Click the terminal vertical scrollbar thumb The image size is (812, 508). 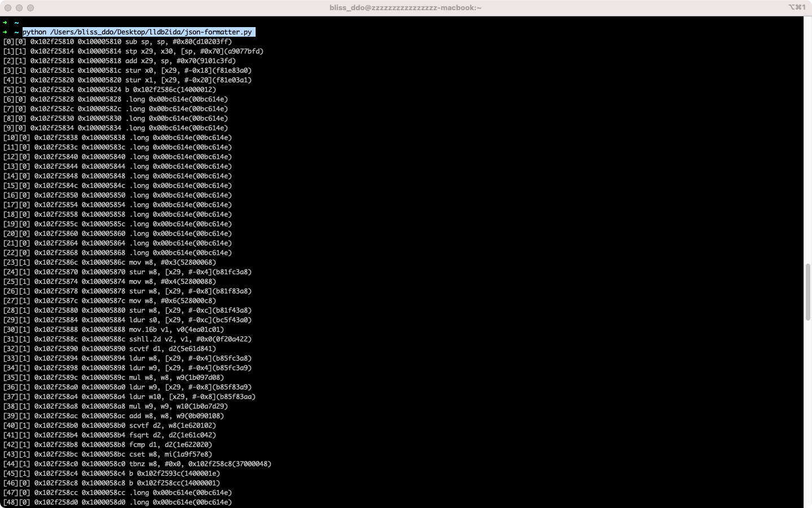(x=807, y=292)
